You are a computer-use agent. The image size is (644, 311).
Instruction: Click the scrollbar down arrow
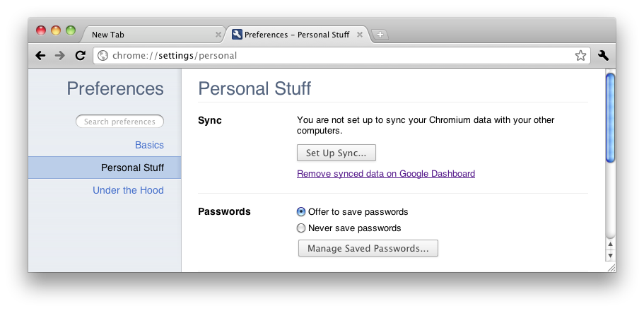611,255
